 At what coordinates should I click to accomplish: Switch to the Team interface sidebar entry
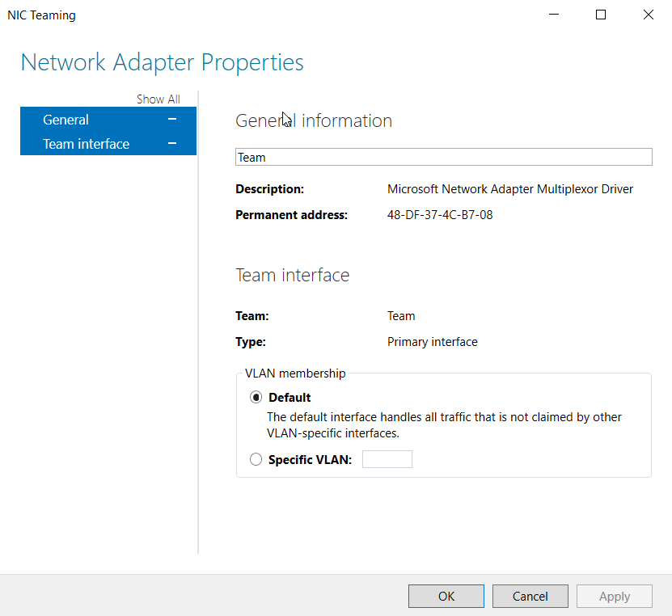(x=86, y=143)
